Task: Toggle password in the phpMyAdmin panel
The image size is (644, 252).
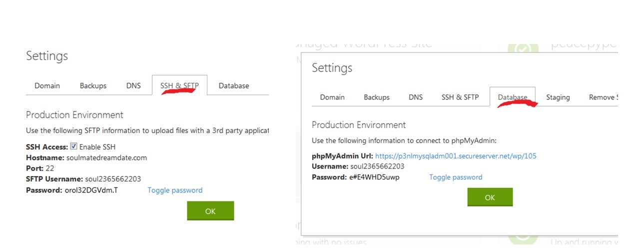Action: point(456,177)
